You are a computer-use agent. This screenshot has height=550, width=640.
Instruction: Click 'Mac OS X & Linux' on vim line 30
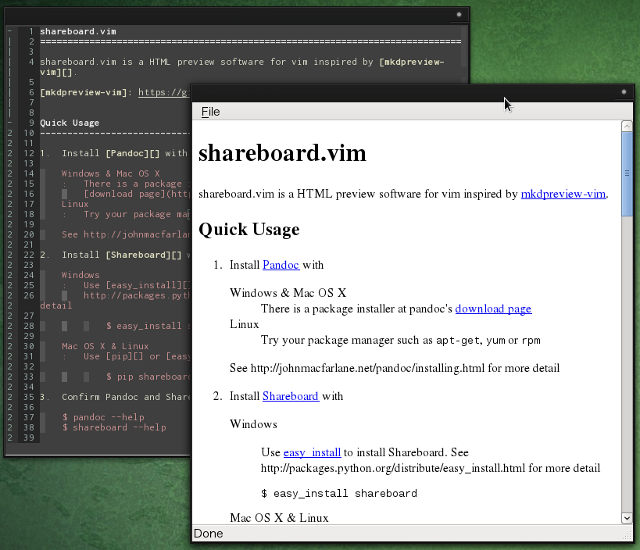pyautogui.click(x=105, y=346)
